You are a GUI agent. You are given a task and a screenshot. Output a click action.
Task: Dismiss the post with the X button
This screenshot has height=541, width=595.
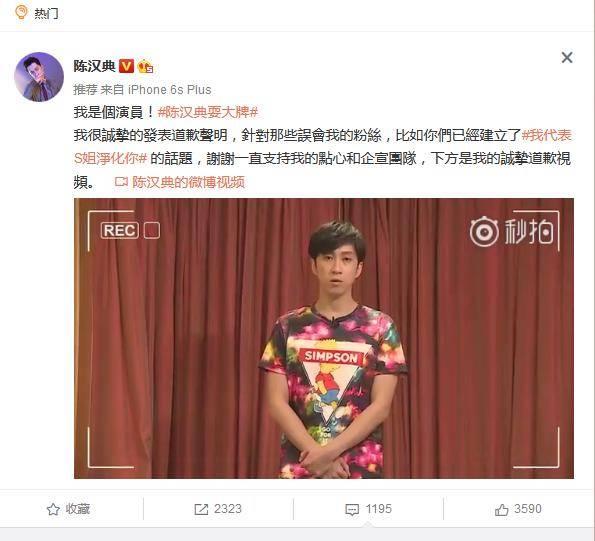pos(567,58)
